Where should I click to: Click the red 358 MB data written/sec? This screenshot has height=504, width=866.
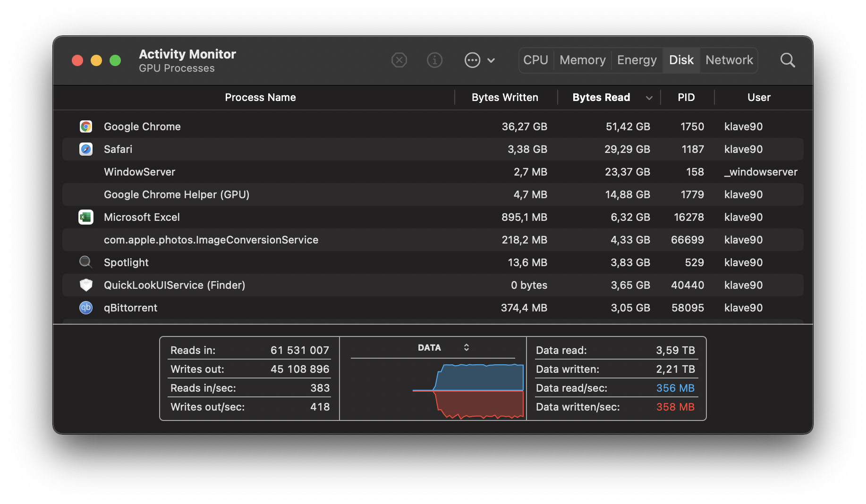coord(675,407)
